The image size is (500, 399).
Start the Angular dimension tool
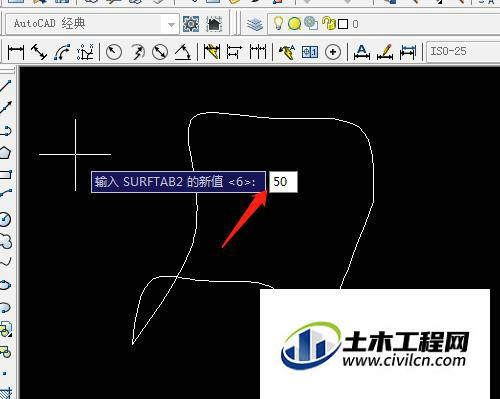(x=183, y=52)
